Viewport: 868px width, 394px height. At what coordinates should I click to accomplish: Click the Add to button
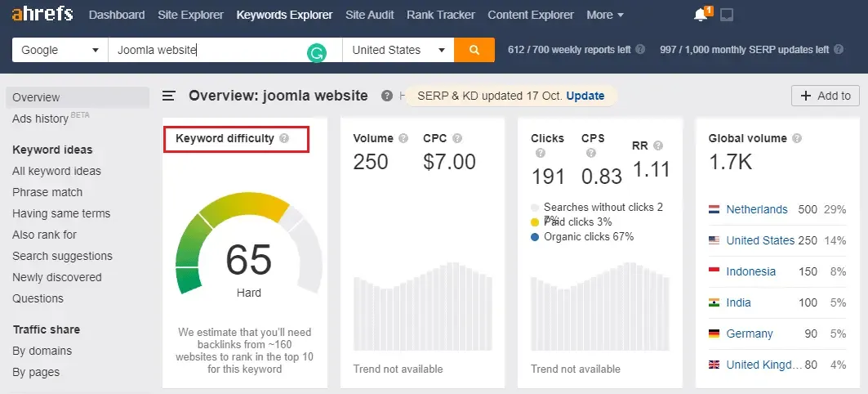point(826,96)
